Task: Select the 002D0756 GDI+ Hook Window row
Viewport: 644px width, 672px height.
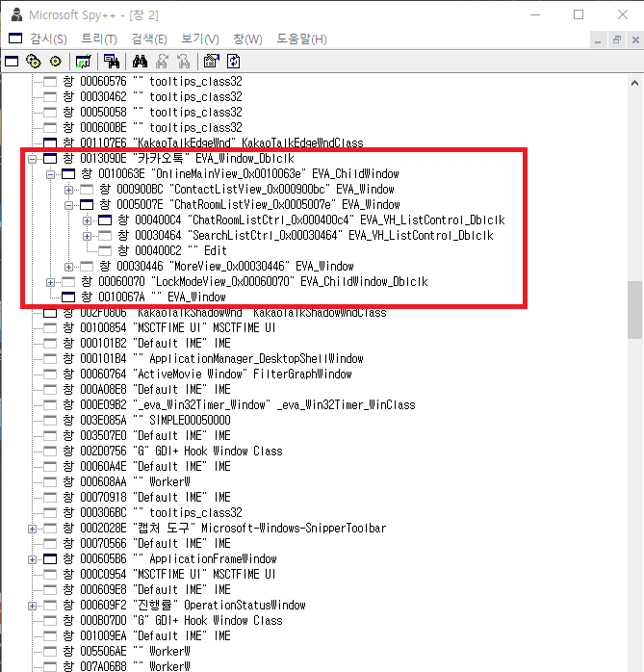Action: pos(172,451)
